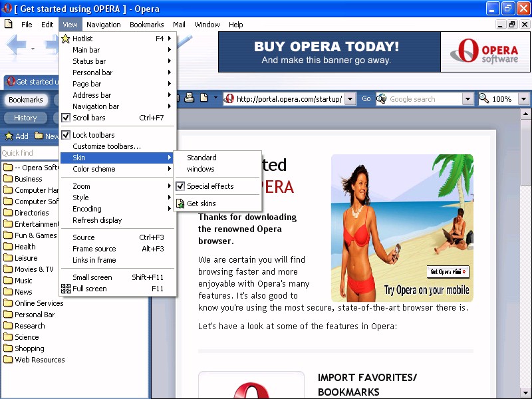Click the Try Opera on mobile image
Screen dimensions: 532x399
tap(402, 228)
